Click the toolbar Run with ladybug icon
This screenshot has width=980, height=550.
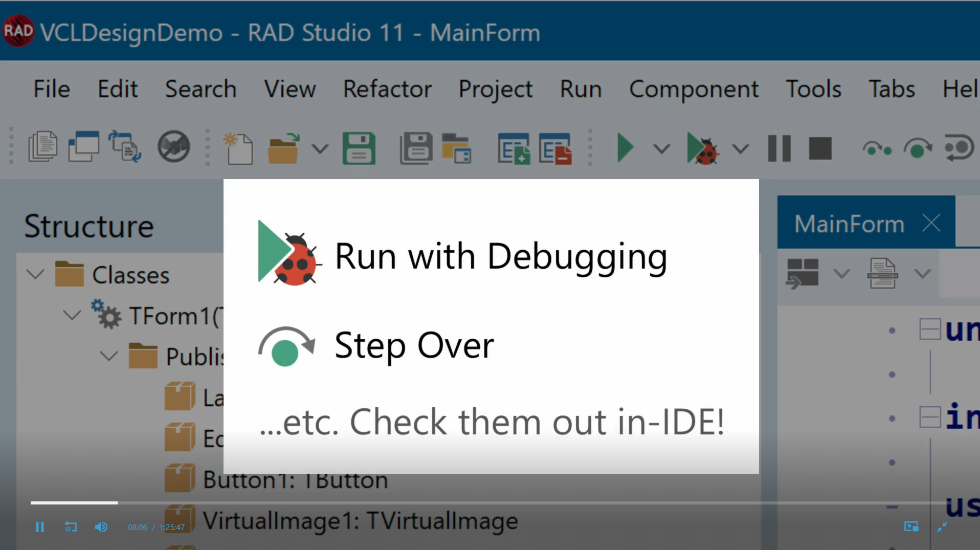703,149
